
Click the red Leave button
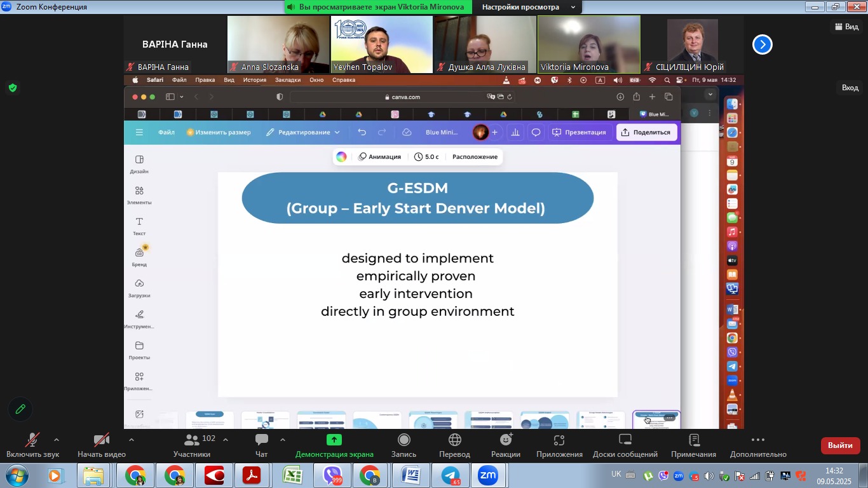tap(840, 445)
